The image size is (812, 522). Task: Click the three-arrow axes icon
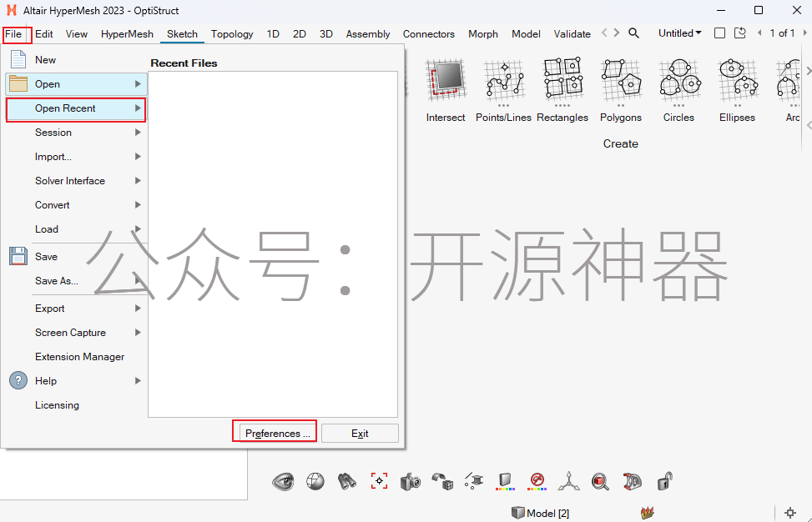coord(568,481)
